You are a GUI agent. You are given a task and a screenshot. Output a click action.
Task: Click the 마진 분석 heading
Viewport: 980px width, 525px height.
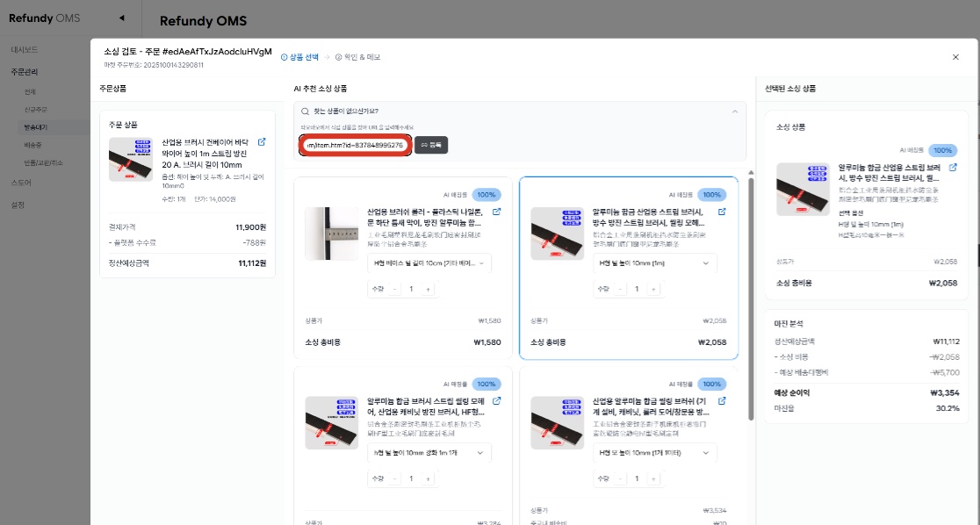pyautogui.click(x=789, y=324)
